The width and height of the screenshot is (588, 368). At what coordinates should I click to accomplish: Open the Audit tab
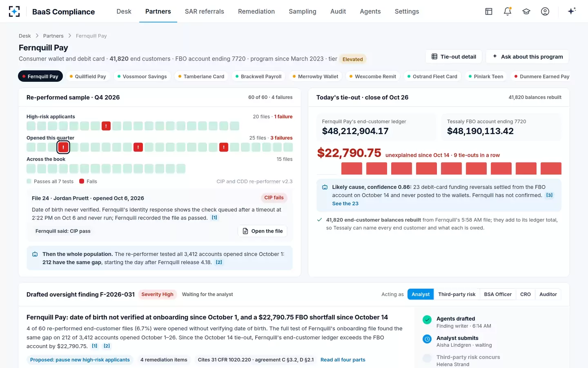[338, 11]
